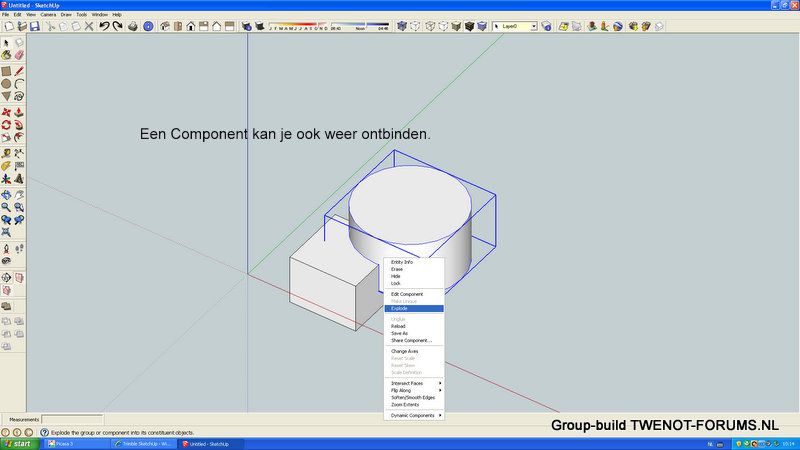Image resolution: width=800 pixels, height=450 pixels.
Task: Open Model Info blue icon
Action: pyautogui.click(x=148, y=26)
